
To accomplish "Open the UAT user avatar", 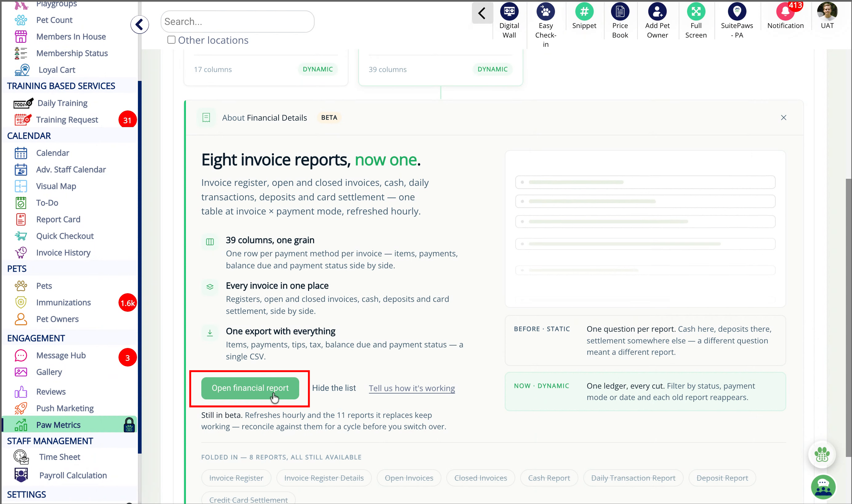I will click(827, 12).
